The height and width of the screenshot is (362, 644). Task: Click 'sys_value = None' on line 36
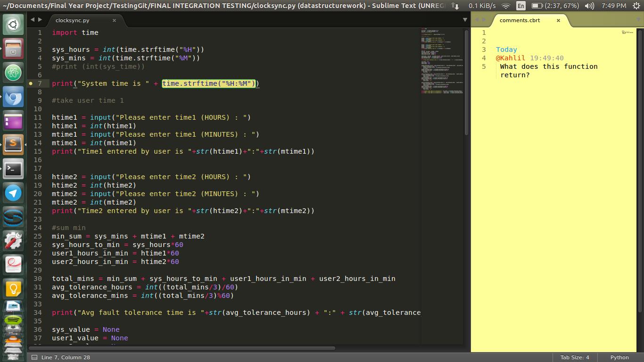pyautogui.click(x=86, y=329)
